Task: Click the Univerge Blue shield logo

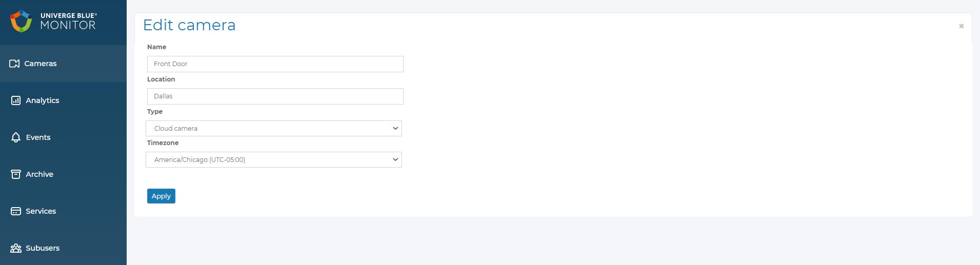Action: pyautogui.click(x=21, y=21)
